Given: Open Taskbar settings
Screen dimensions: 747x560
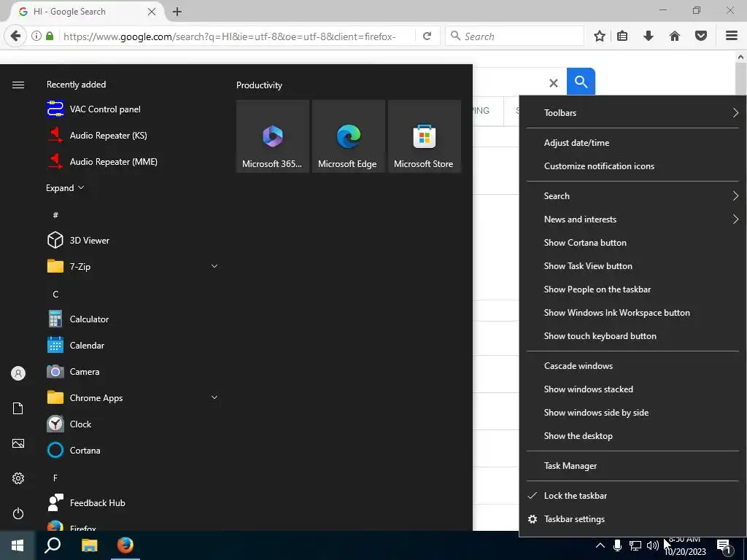Looking at the screenshot, I should [632, 519].
